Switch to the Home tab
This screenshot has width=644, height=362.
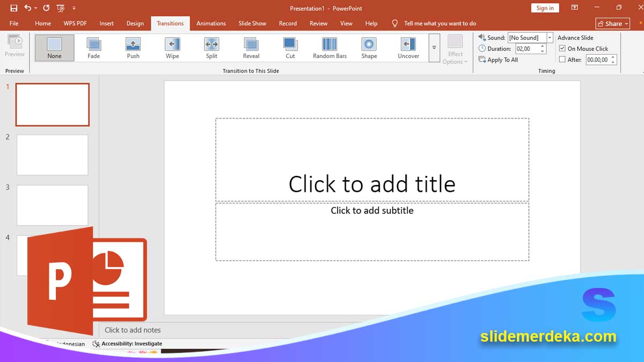tap(43, 24)
